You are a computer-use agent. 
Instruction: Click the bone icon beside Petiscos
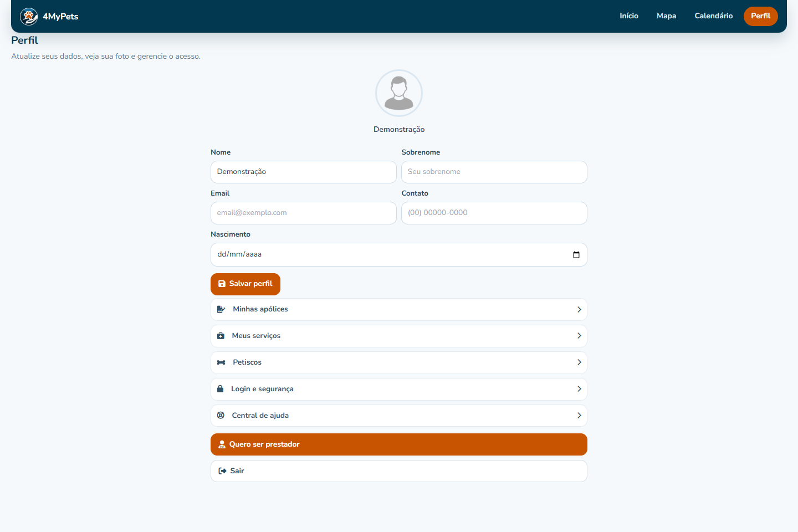tap(221, 362)
